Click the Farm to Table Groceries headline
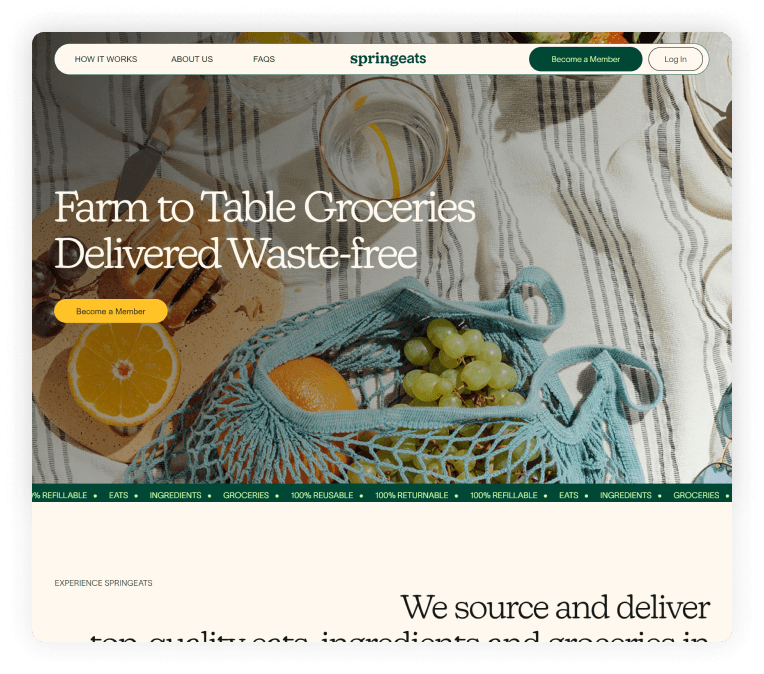This screenshot has width=764, height=674. click(265, 207)
